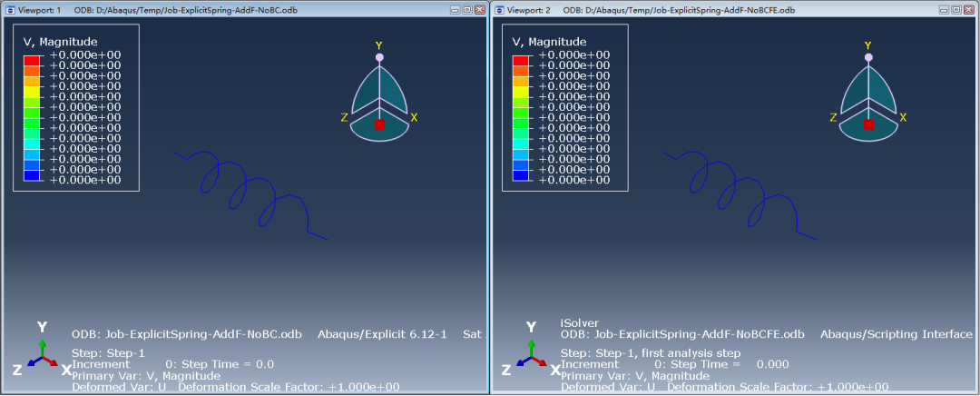980x396 pixels.
Task: Select the X label on Viewport 2 compass
Action: click(903, 117)
